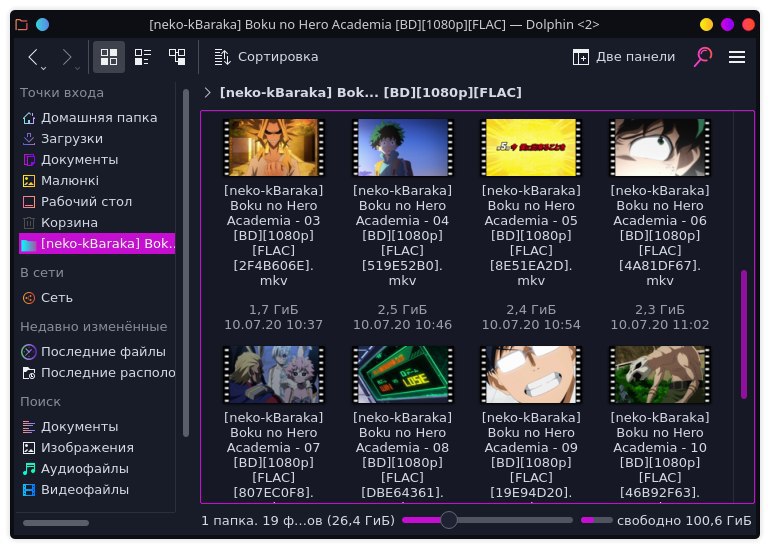Open Сеть network place
Viewport: 770px width, 549px height.
(97, 298)
